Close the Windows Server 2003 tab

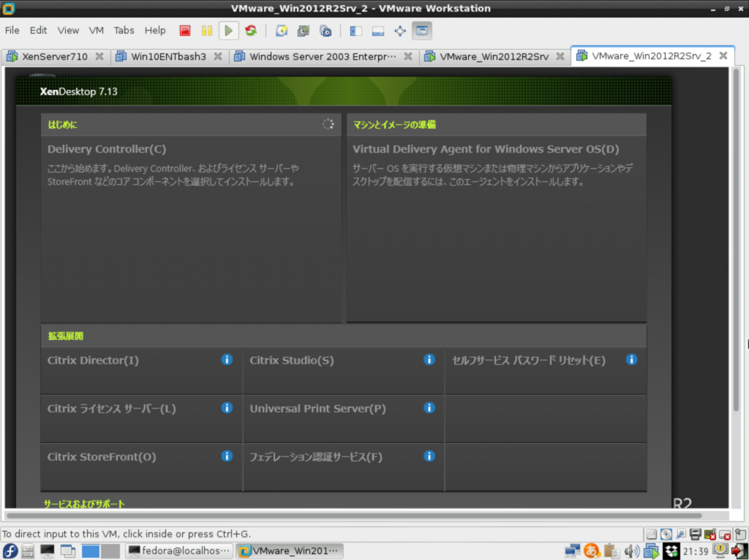408,56
